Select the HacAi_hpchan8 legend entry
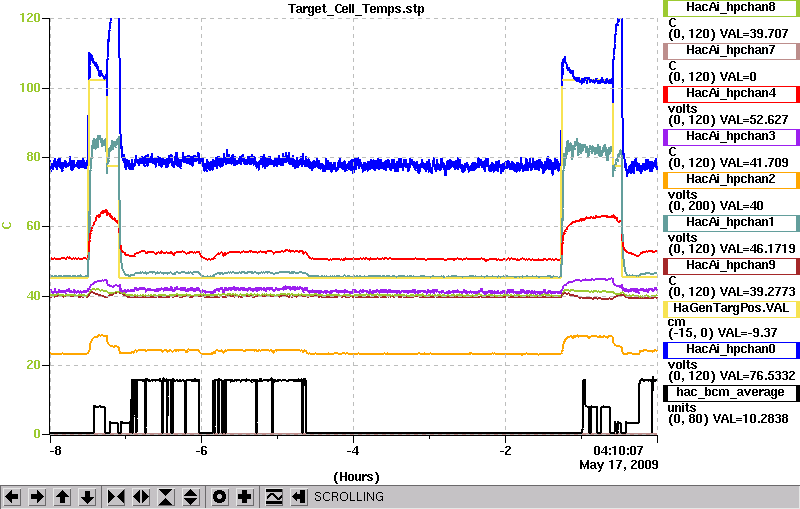The image size is (800, 509). pyautogui.click(x=731, y=8)
